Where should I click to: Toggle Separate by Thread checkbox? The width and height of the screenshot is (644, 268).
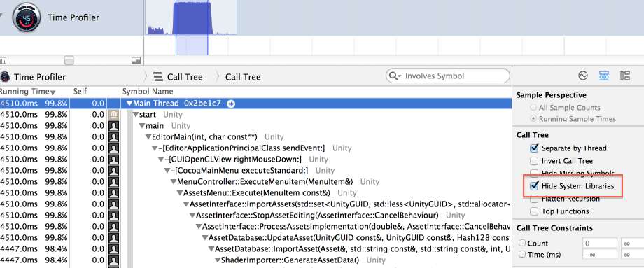tap(534, 148)
